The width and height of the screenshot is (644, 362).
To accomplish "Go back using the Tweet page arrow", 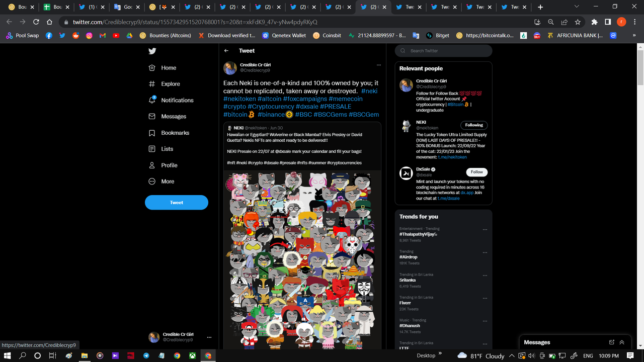I will (x=226, y=50).
